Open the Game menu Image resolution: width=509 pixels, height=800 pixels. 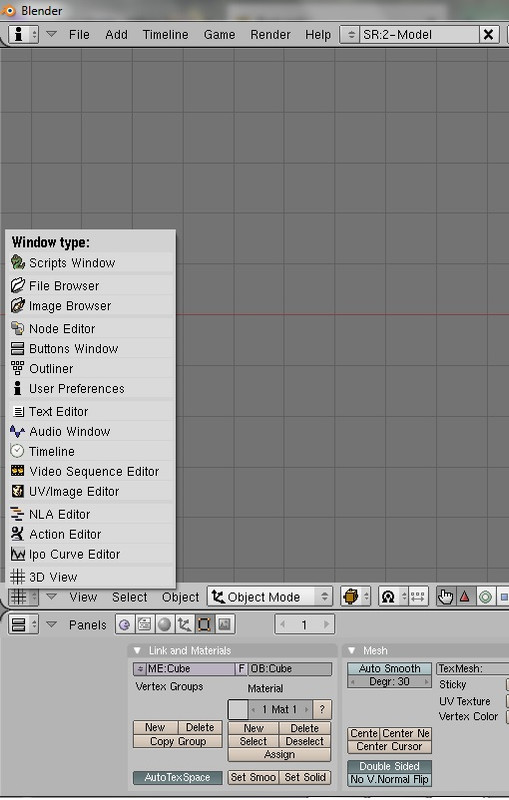pyautogui.click(x=219, y=35)
